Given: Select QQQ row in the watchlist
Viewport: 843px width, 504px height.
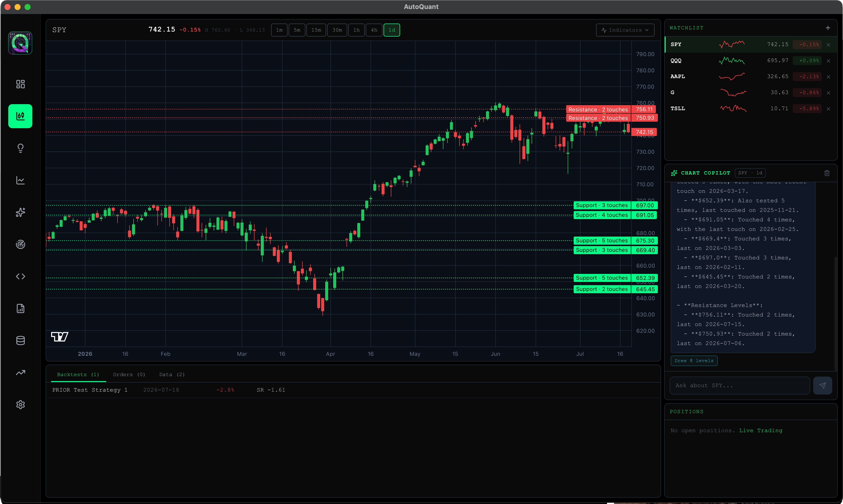Looking at the screenshot, I should (751, 60).
